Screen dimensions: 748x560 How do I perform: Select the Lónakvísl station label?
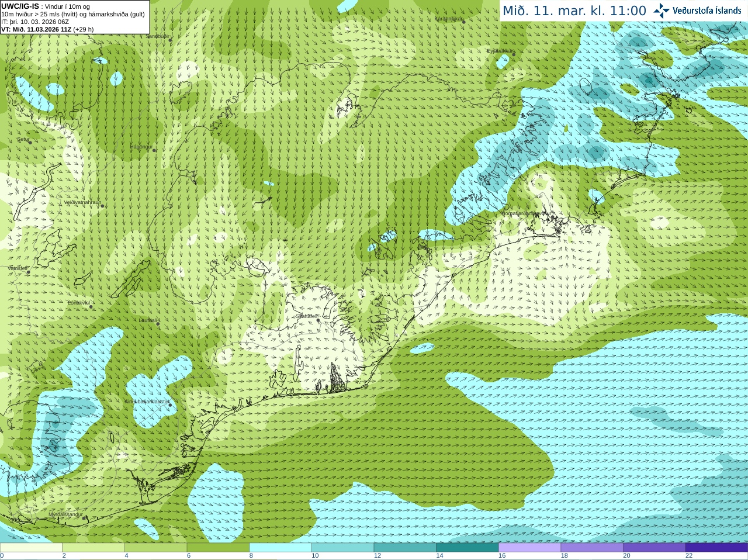coord(78,302)
